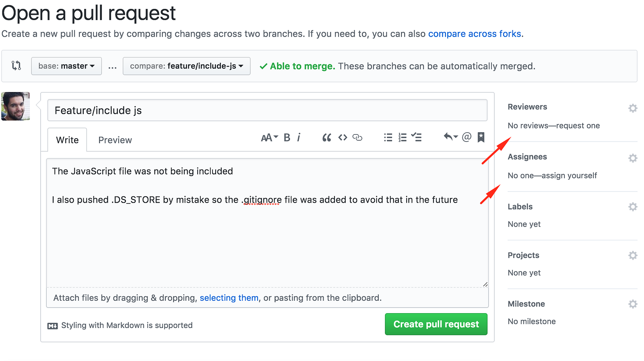
Task: Add a task list
Action: (x=417, y=137)
